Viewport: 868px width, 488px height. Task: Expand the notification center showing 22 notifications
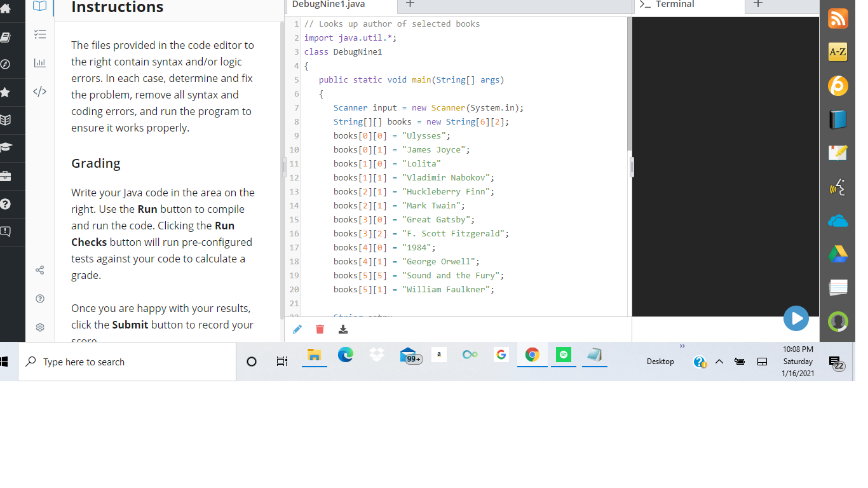point(837,361)
